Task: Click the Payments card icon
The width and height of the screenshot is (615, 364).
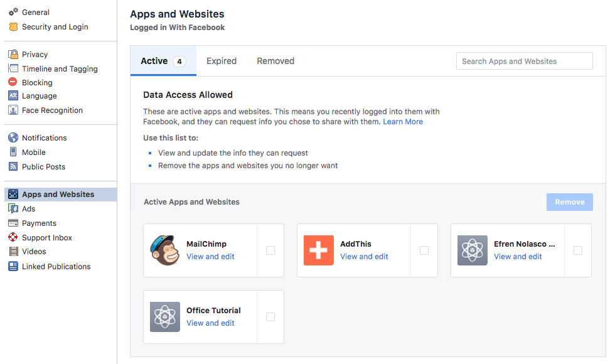Action: (x=13, y=223)
